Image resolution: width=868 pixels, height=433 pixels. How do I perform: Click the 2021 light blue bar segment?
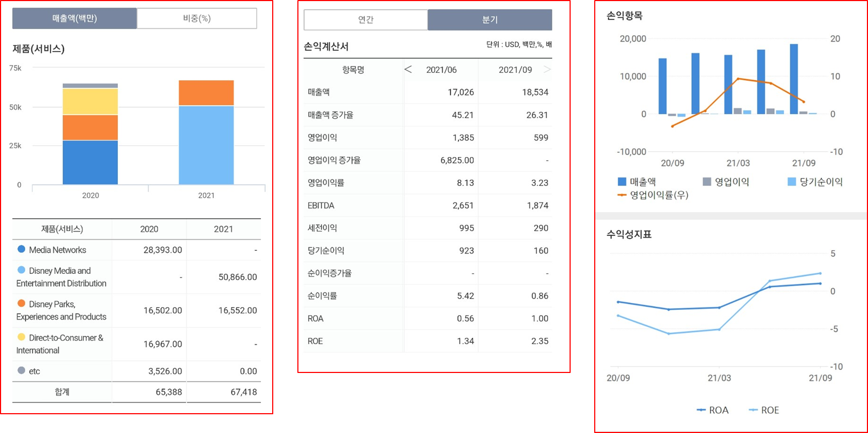(206, 145)
